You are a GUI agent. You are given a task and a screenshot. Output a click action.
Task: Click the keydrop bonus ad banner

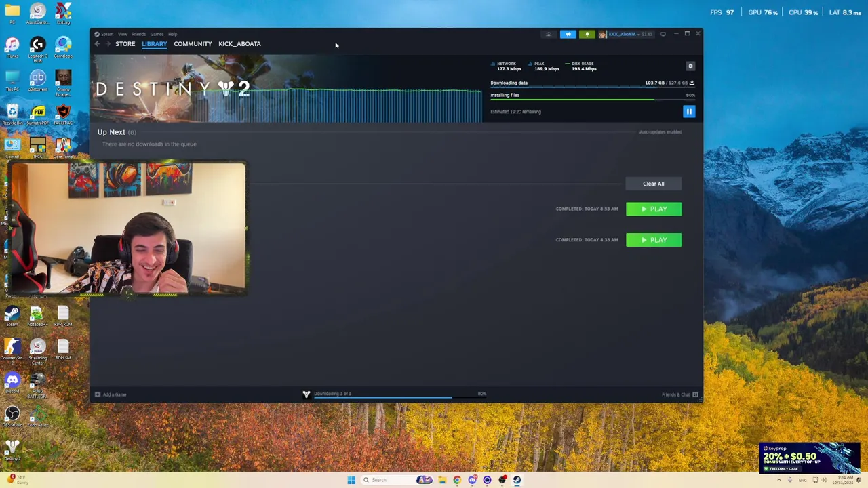click(810, 458)
